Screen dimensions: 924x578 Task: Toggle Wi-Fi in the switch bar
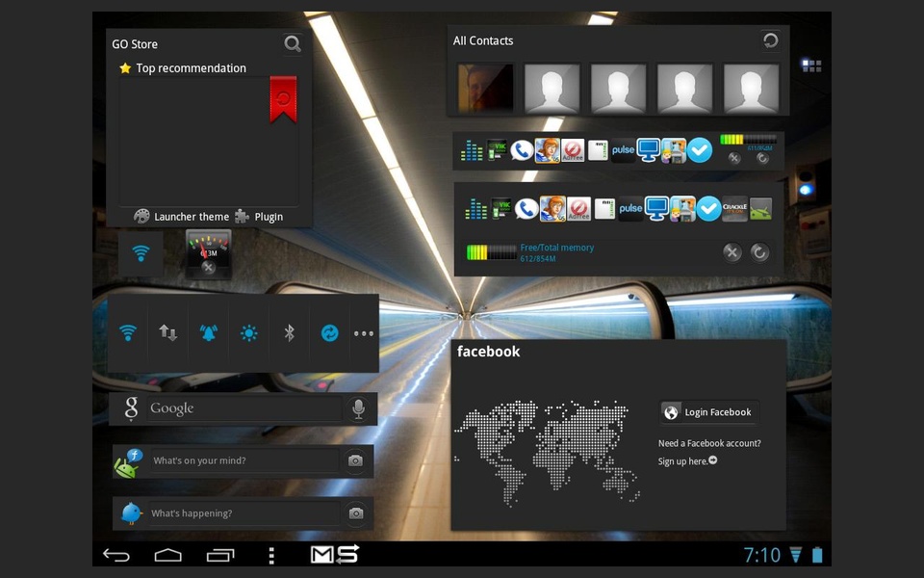[x=128, y=333]
